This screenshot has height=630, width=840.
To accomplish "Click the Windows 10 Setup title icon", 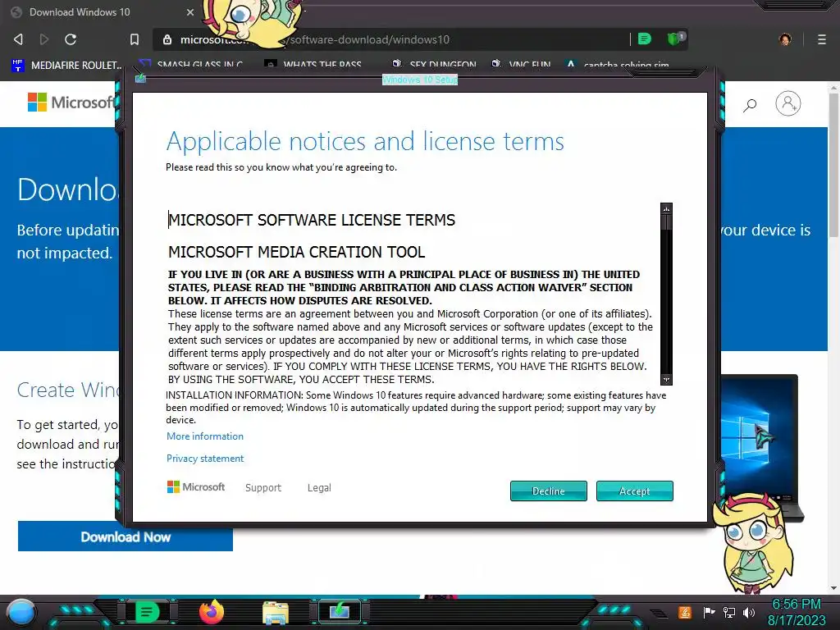I will (140, 79).
